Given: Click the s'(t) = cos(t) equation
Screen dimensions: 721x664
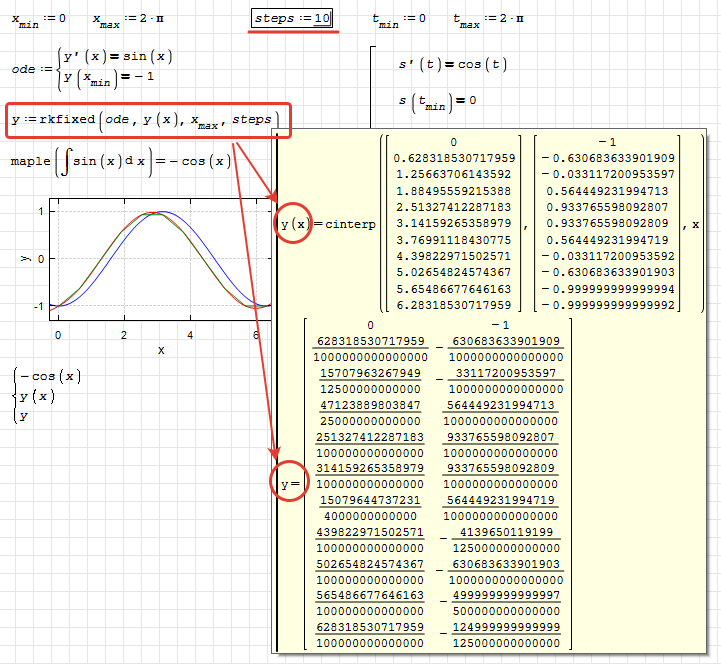Looking at the screenshot, I should pos(452,65).
